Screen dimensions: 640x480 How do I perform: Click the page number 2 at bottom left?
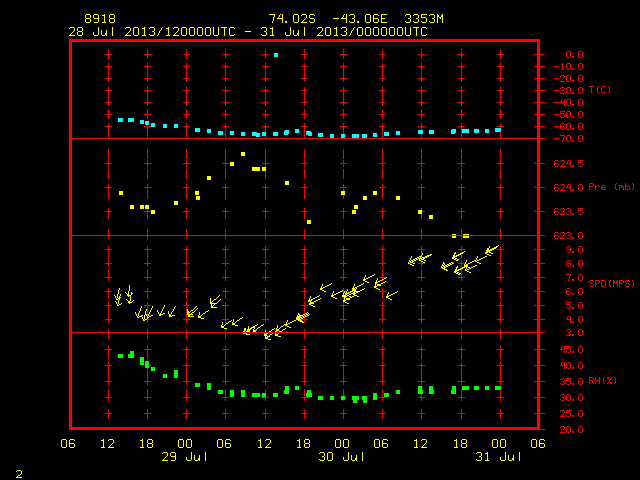pos(19,474)
